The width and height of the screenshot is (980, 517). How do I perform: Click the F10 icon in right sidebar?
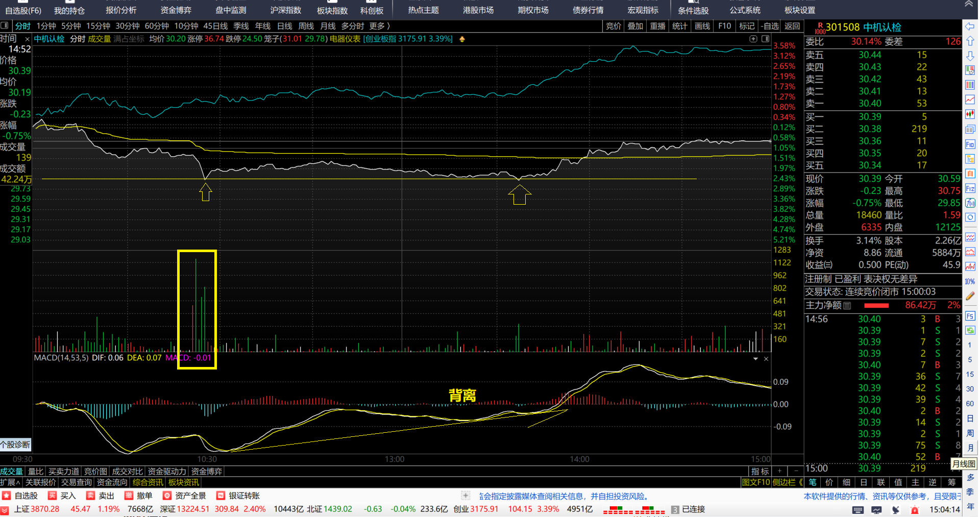970,144
